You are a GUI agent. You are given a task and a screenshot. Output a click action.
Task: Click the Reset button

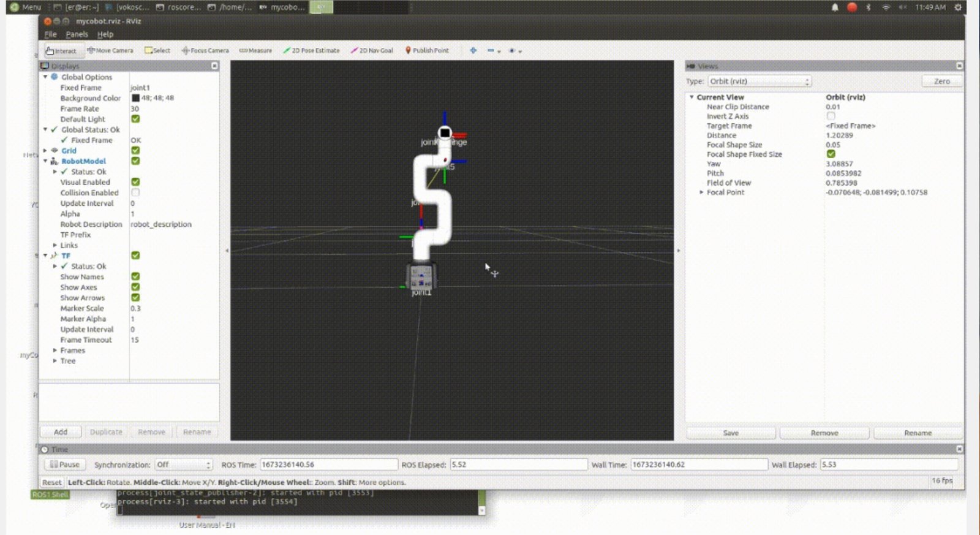pos(52,482)
